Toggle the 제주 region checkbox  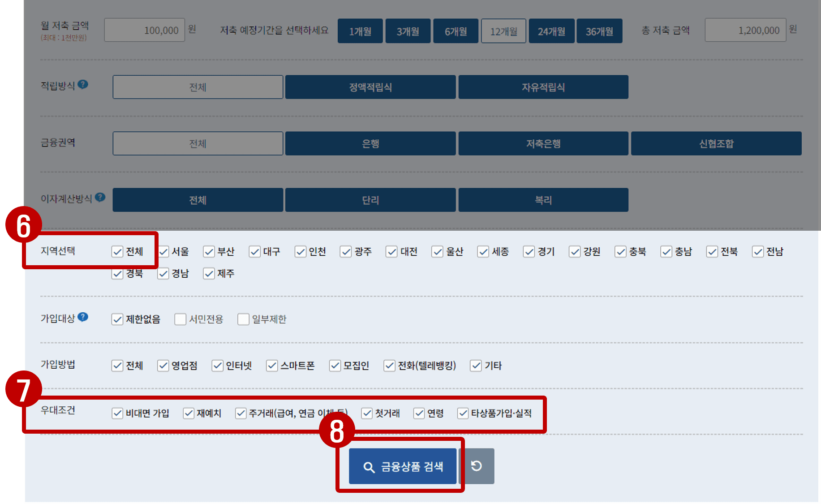209,274
